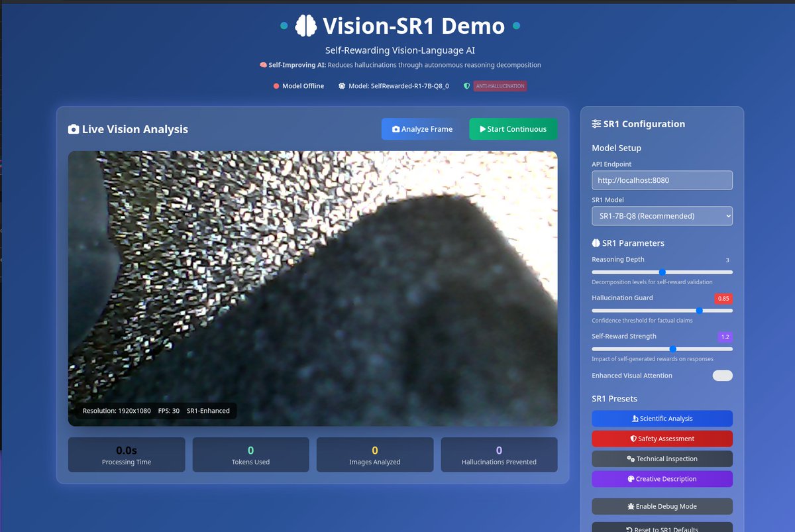This screenshot has width=795, height=532.
Task: Click the API Endpoint input field
Action: (662, 180)
